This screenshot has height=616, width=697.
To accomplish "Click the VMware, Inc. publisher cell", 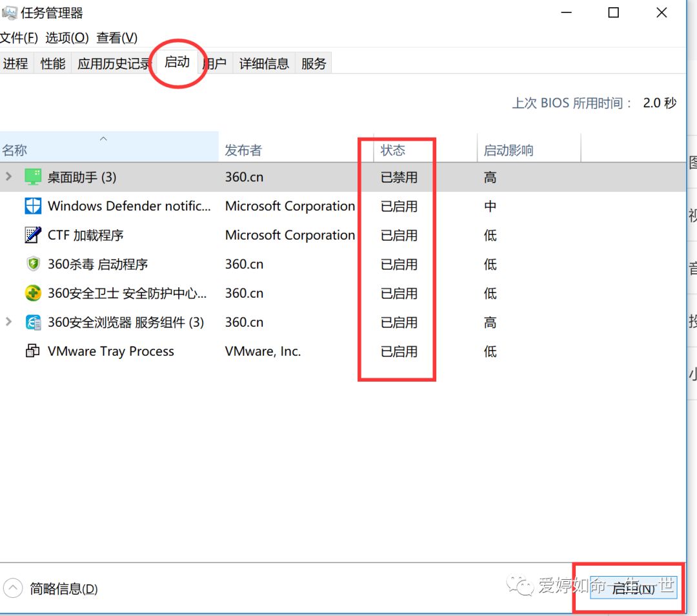I will [x=263, y=351].
